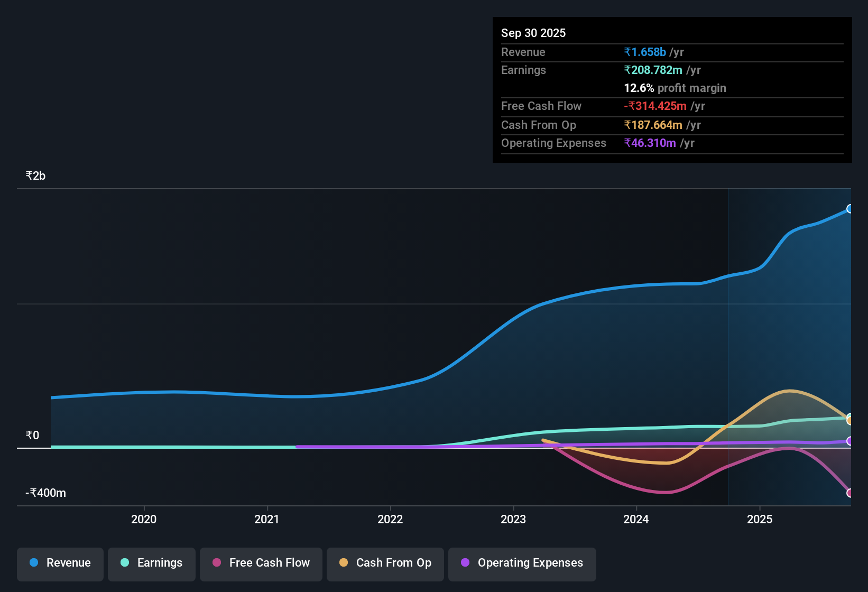868x592 pixels.
Task: Click the Cash From Op legend button
Action: pyautogui.click(x=385, y=563)
